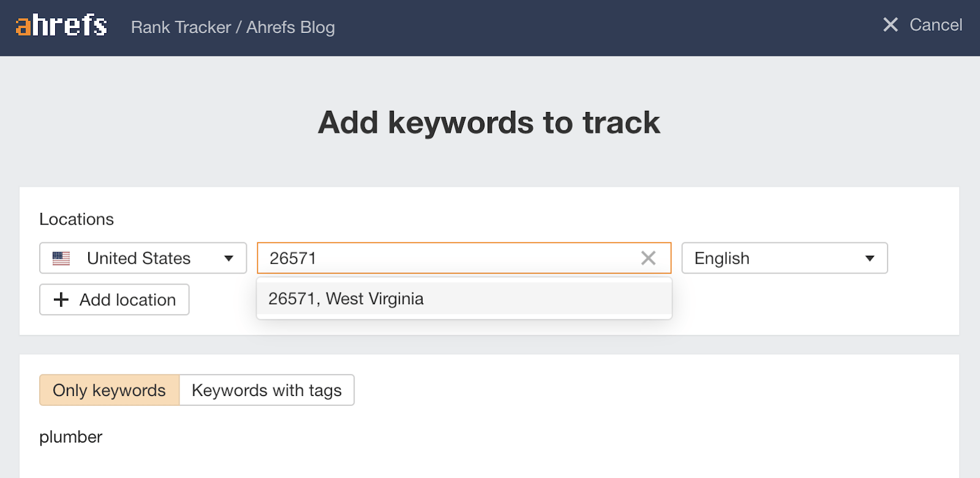Open Rank Tracker / Ahrefs Blog breadcrumb
The image size is (980, 478).
(x=233, y=28)
